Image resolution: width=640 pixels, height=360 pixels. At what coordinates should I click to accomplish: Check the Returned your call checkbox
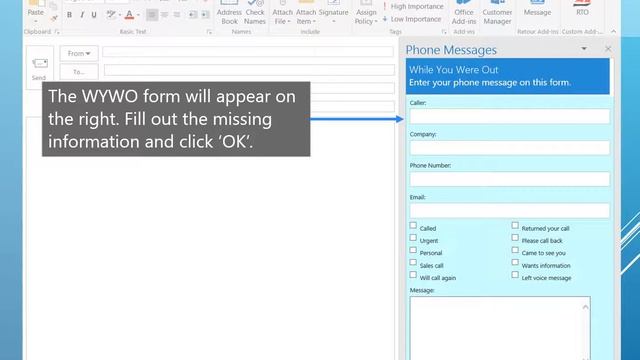coord(515,225)
